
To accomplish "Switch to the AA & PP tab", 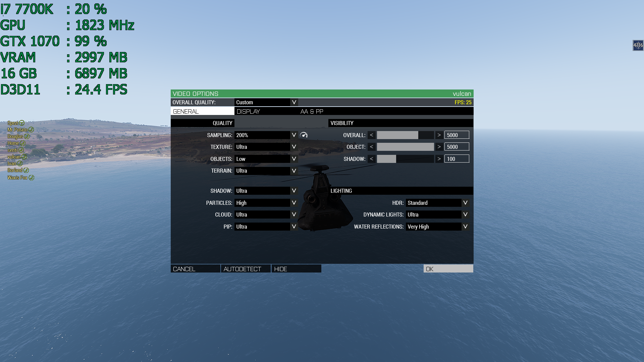I will click(x=312, y=112).
